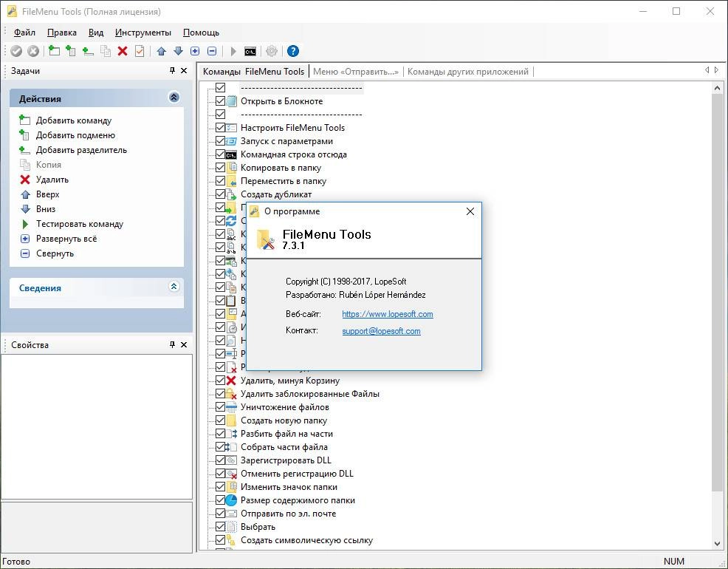Click the grey gear settings toolbar icon

point(272,51)
